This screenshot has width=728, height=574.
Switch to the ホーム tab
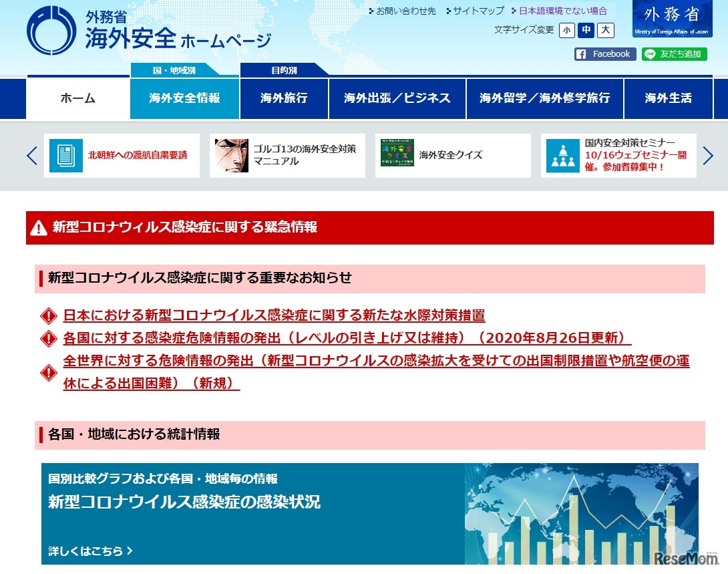(77, 98)
